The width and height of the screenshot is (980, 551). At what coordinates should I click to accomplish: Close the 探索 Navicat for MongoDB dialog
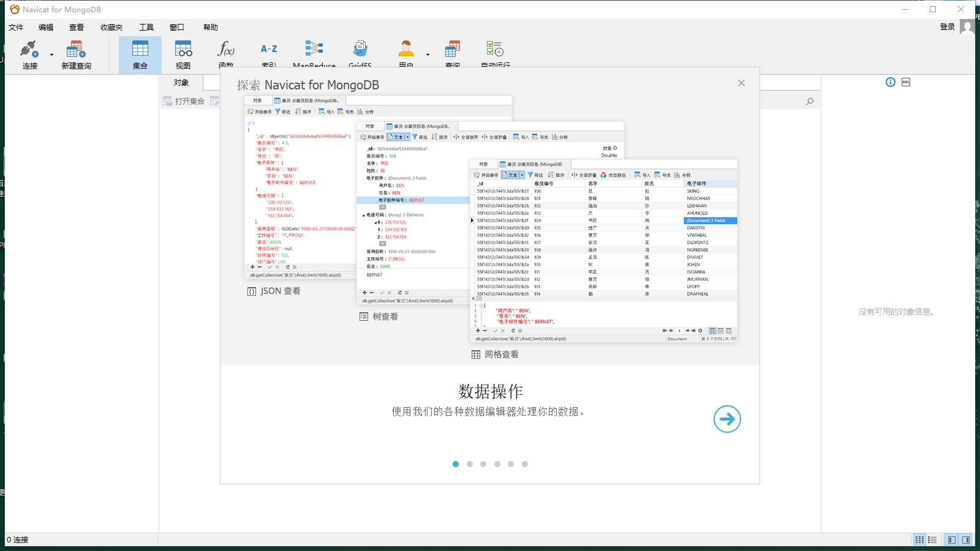click(x=741, y=83)
